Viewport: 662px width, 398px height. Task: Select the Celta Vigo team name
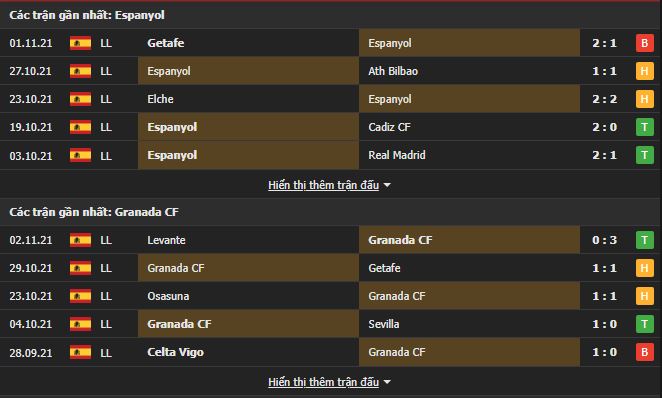pyautogui.click(x=175, y=352)
